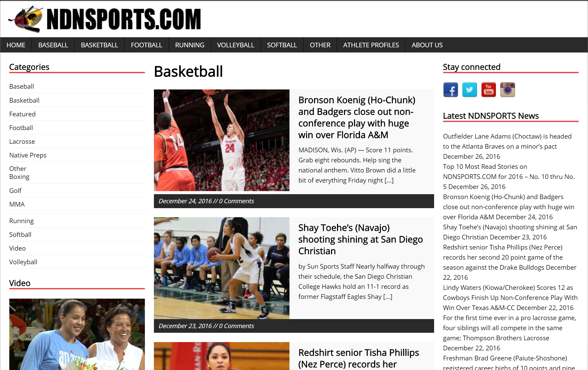Click December 24, 2016 article meta bar
The height and width of the screenshot is (370, 588).
pos(294,201)
